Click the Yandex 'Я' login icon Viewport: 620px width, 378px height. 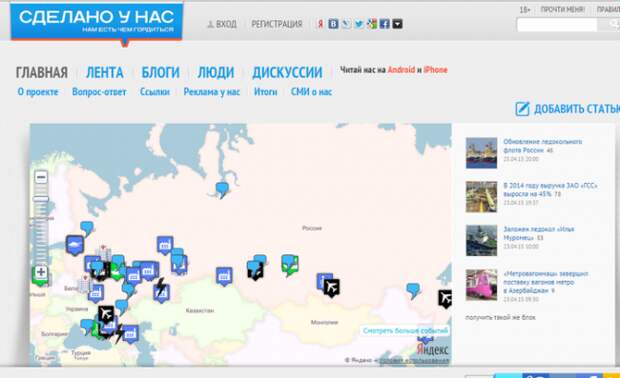pos(321,24)
